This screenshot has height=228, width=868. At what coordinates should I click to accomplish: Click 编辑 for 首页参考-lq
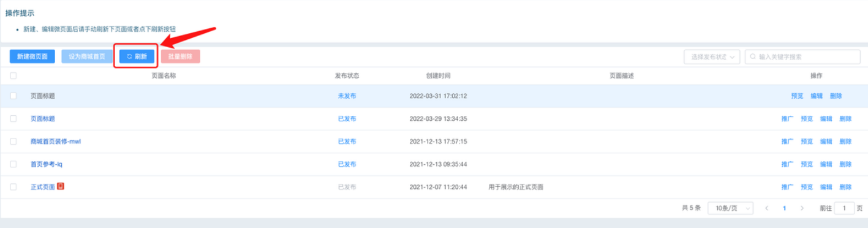pos(826,164)
